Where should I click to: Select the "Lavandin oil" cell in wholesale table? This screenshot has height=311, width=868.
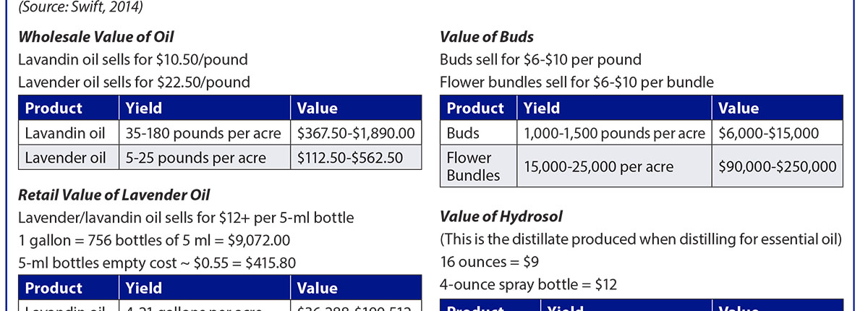(x=65, y=134)
